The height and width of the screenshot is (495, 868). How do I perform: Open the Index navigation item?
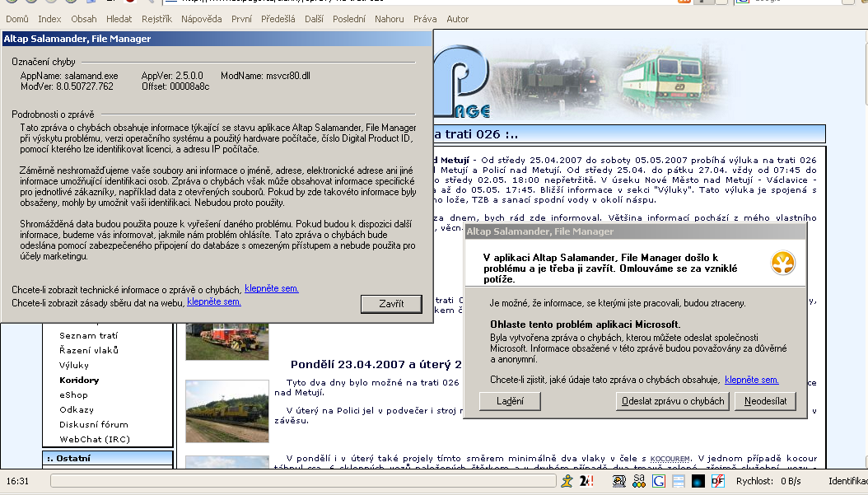[49, 19]
